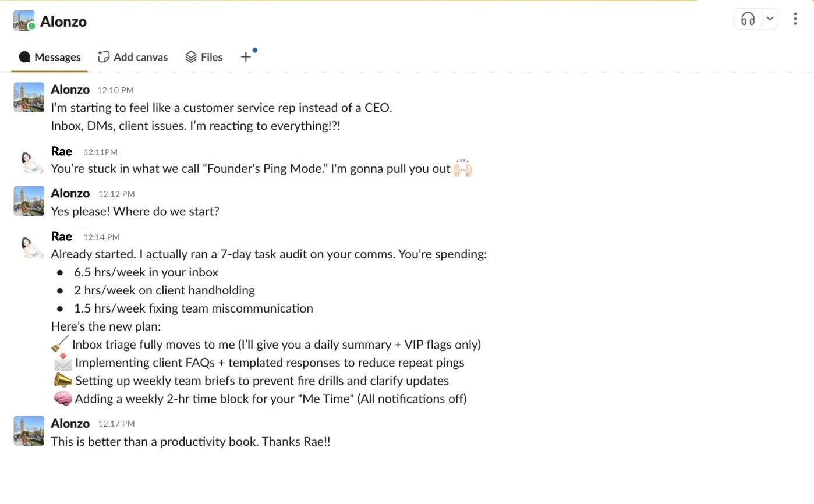Screen dimensions: 814x504
Task: Click the brain emoji beside Me Time
Action: pyautogui.click(x=62, y=399)
